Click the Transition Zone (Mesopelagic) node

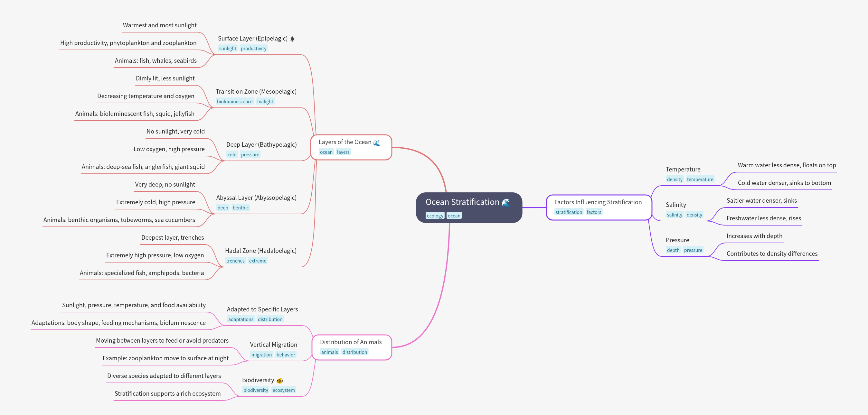click(x=256, y=92)
